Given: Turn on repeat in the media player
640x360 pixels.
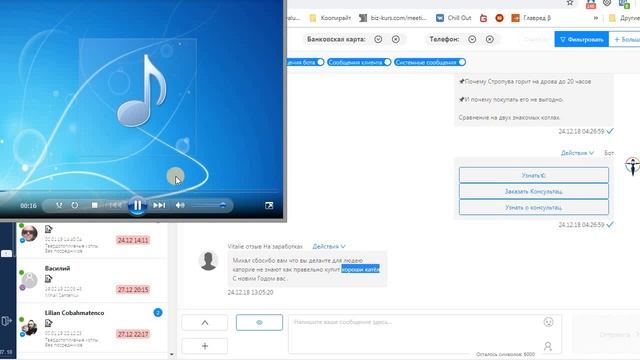Looking at the screenshot, I should coord(75,205).
